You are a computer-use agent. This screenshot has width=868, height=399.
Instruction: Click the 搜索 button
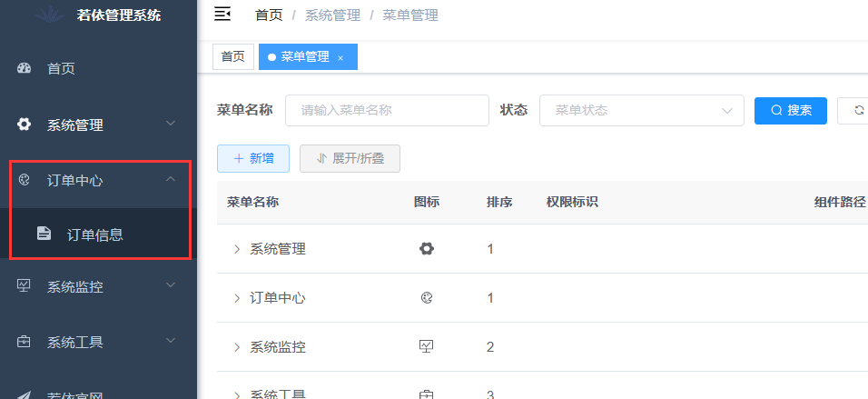[x=791, y=110]
